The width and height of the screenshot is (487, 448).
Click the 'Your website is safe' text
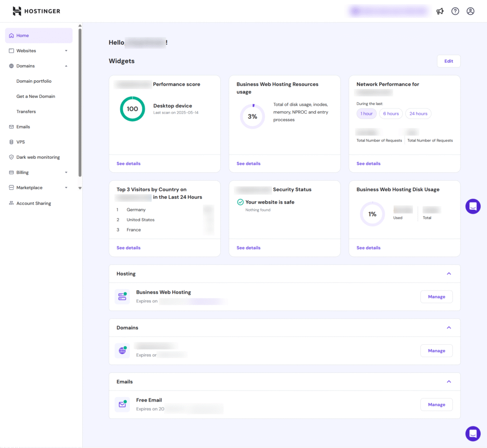pos(270,202)
